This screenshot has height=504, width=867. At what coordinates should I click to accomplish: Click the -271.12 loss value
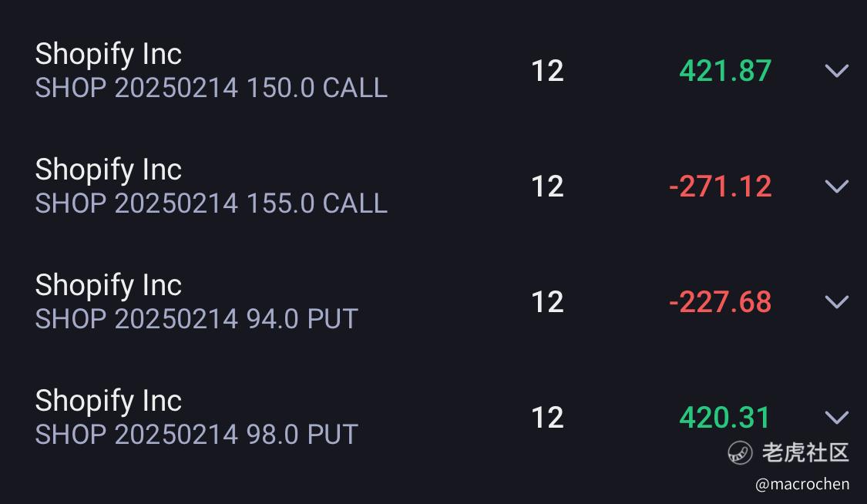click(x=720, y=186)
